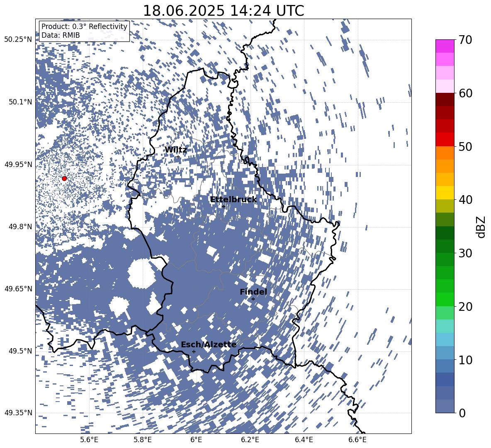This screenshot has height=448, width=491.
Task: Click the bright green colorbar segment at 20
Action: pos(445,299)
